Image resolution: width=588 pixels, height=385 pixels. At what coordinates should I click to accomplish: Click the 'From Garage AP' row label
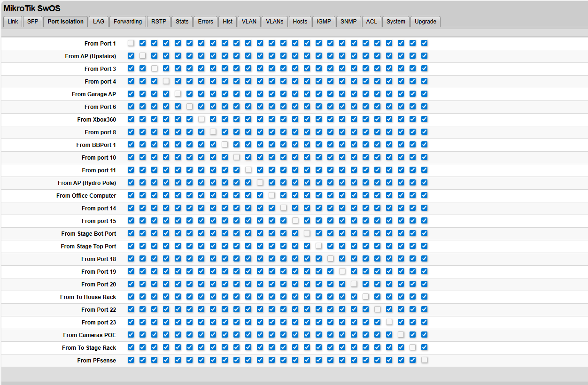click(94, 94)
